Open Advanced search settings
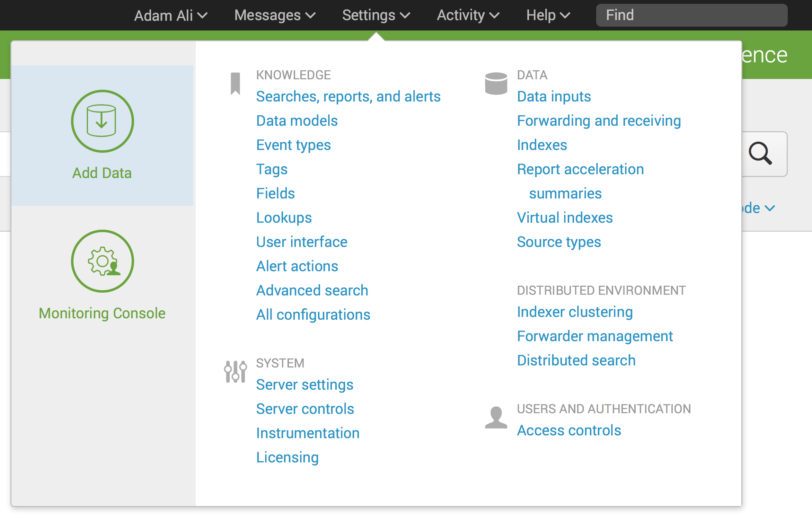Image resolution: width=812 pixels, height=523 pixels. click(312, 291)
